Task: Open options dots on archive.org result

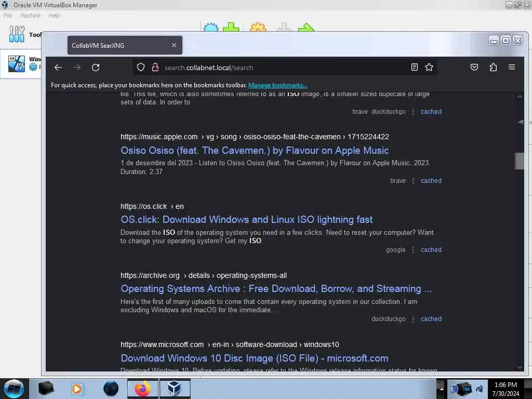Action: click(413, 320)
